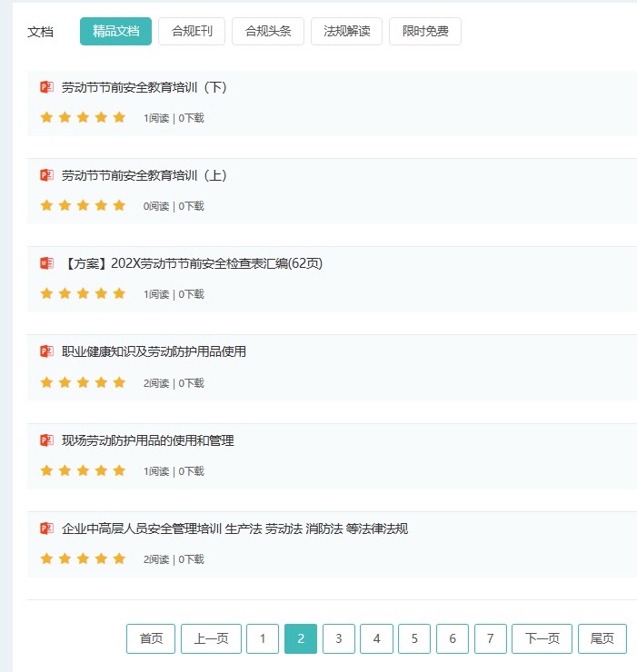637x672 pixels.
Task: Click star rating under 202X劳动节节前安全检查表汇编
Action: [x=83, y=293]
